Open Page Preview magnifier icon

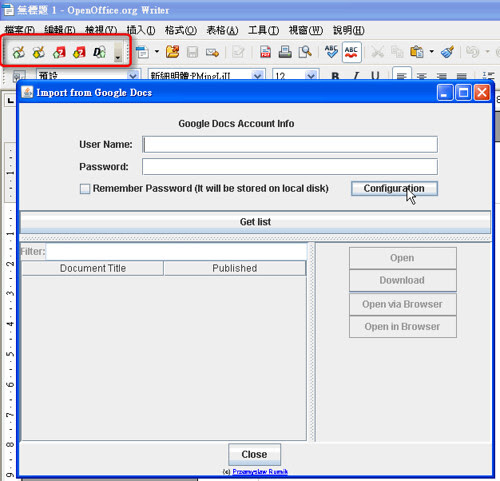pos(305,52)
